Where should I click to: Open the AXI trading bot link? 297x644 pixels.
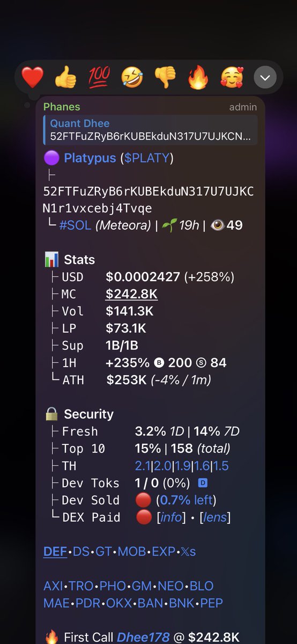(x=53, y=586)
